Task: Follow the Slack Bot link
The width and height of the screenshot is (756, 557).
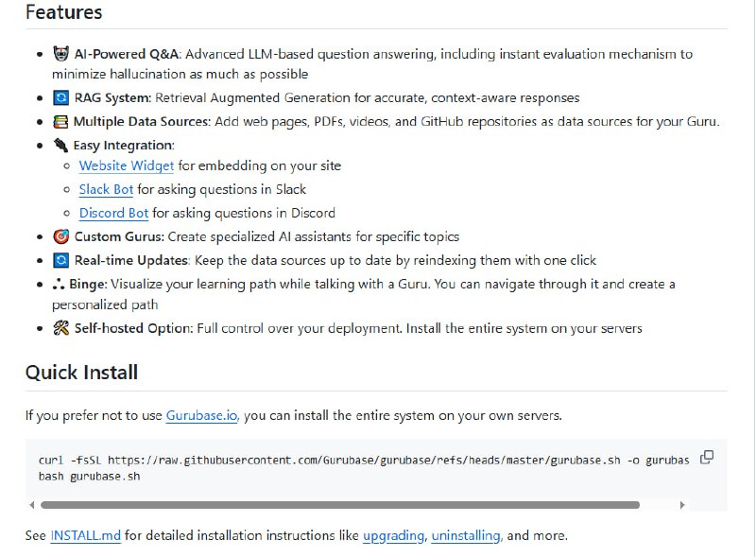Action: tap(106, 189)
